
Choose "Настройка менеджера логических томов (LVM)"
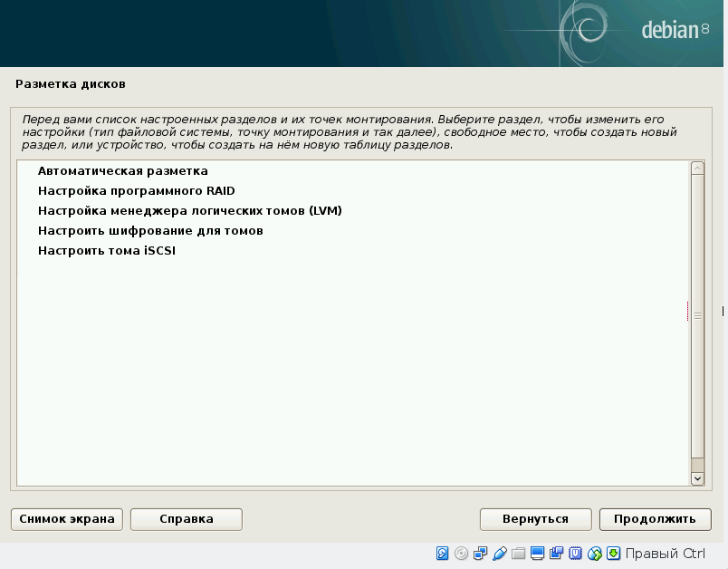pos(189,210)
